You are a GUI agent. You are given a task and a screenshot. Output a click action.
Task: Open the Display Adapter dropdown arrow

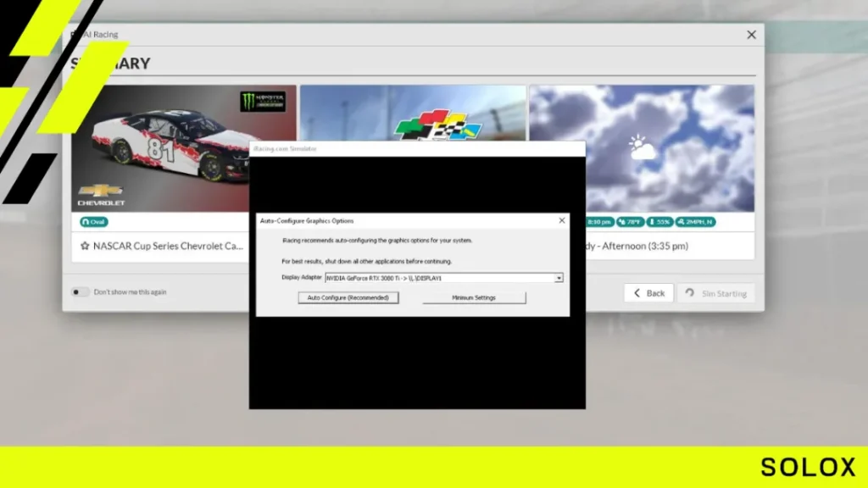tap(559, 278)
